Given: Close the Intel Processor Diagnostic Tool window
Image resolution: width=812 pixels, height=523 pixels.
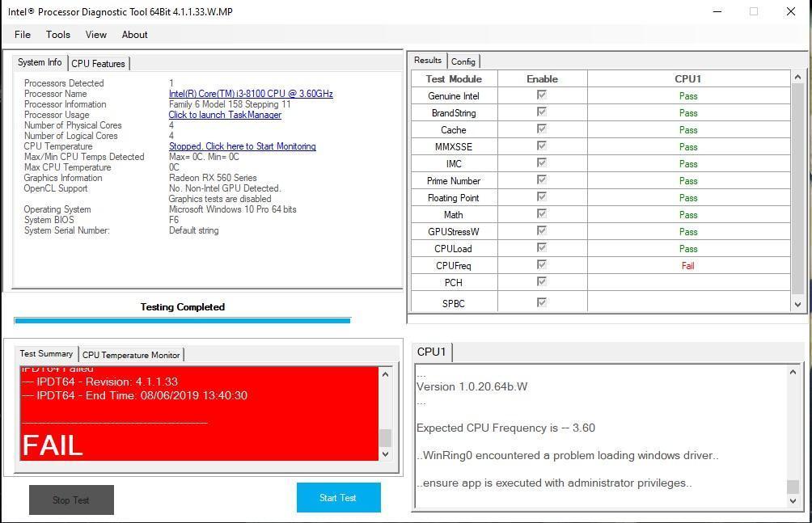Looking at the screenshot, I should [x=791, y=11].
